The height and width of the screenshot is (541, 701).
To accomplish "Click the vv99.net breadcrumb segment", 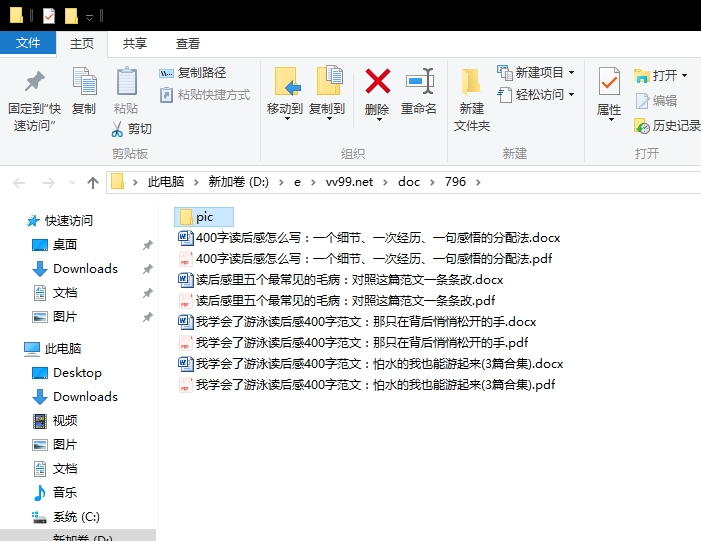I will [349, 182].
